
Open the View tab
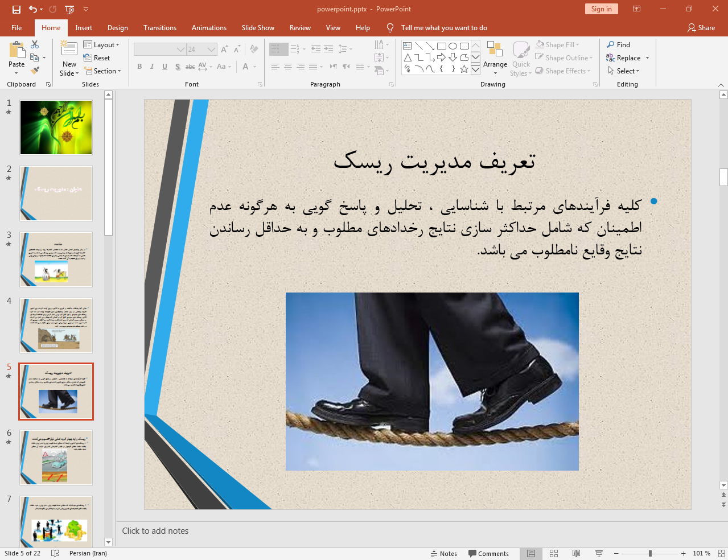pos(333,27)
